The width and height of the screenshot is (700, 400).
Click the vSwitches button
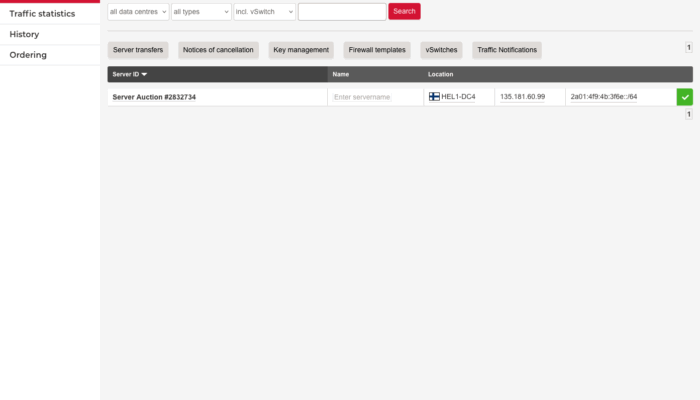[441, 50]
